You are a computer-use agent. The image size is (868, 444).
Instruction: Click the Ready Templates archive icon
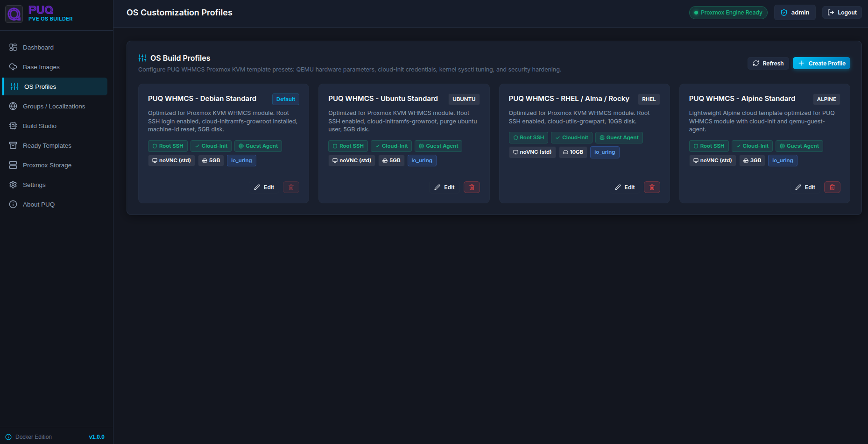(13, 145)
